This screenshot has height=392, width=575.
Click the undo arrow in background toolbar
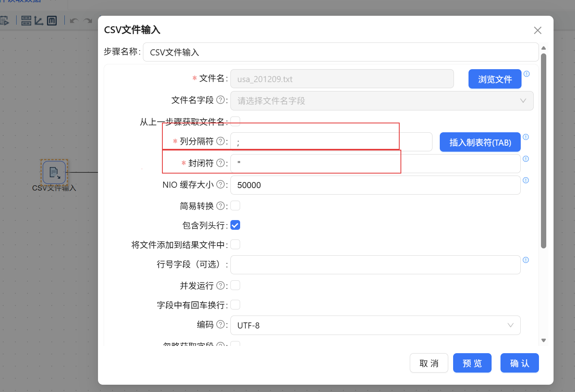74,21
